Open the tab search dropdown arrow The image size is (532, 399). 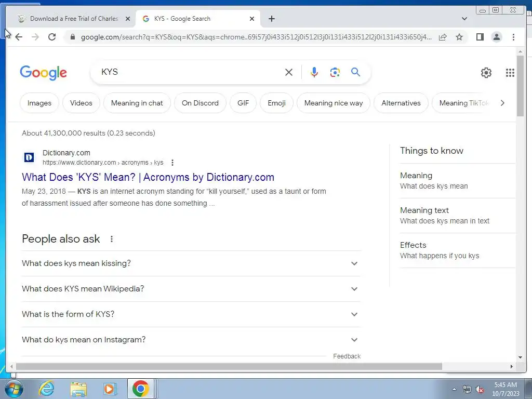pos(464,19)
